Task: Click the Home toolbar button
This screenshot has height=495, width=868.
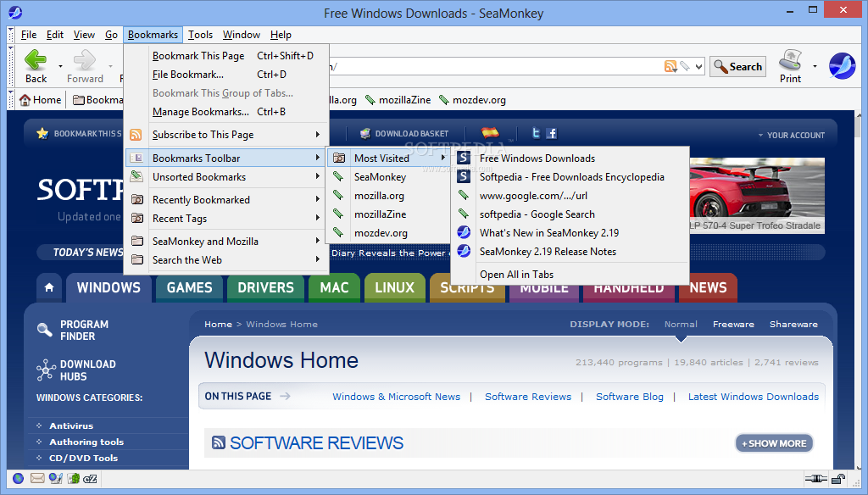Action: coord(41,100)
